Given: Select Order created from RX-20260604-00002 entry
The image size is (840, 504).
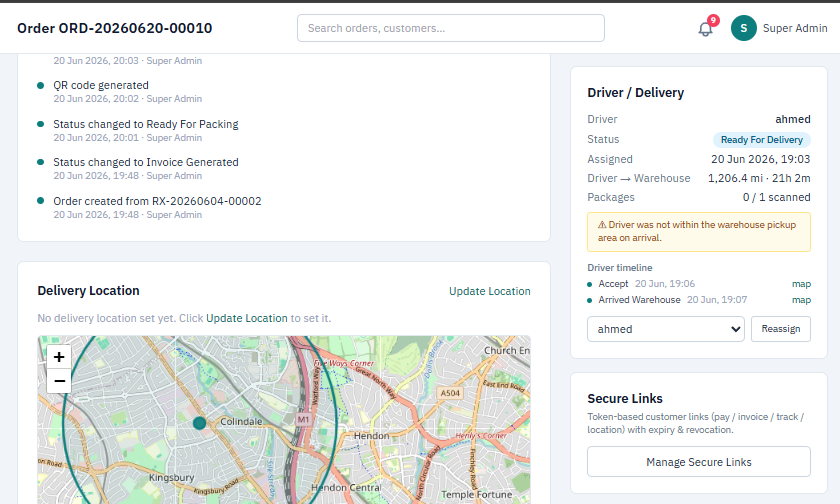Looking at the screenshot, I should tap(157, 201).
